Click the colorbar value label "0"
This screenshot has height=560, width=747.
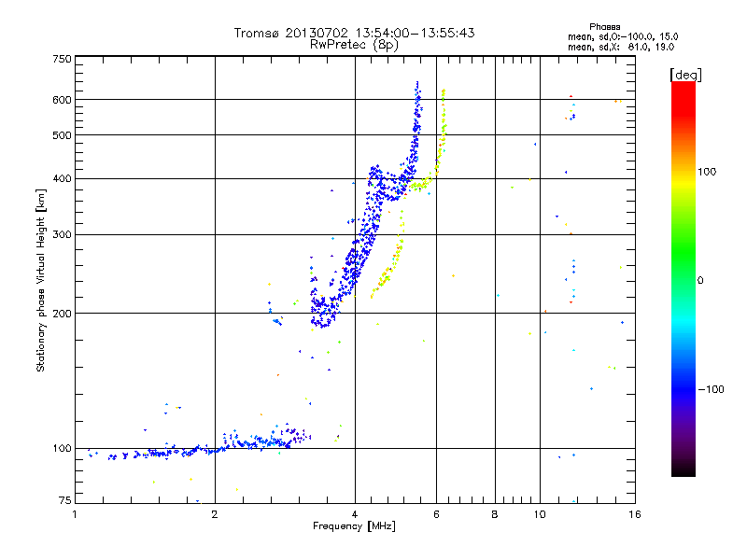click(x=700, y=281)
